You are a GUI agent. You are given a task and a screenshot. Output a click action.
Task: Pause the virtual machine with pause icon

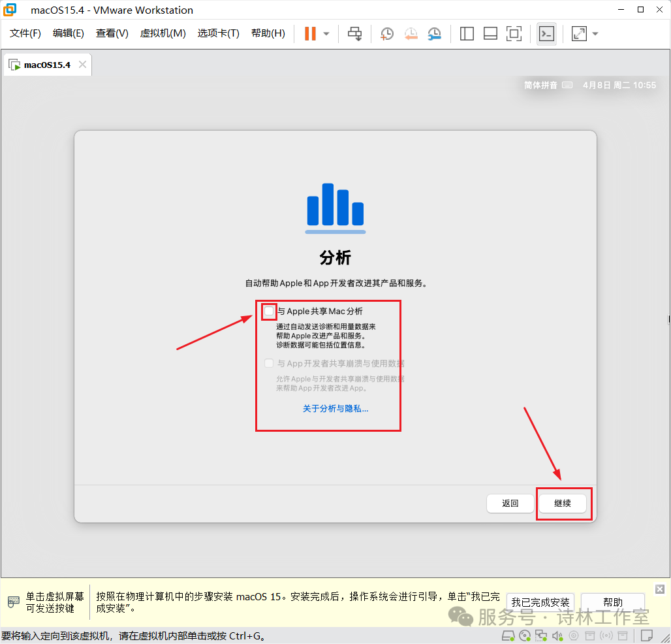click(310, 33)
